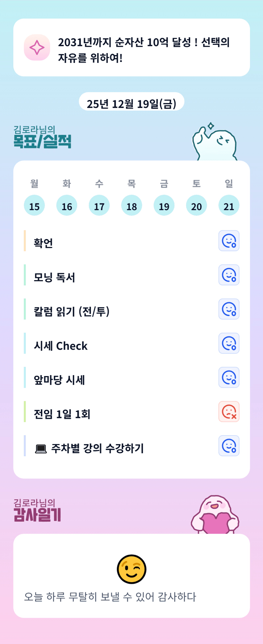
Task: Toggle the smiley status for 모닝 독서
Action: tap(229, 275)
